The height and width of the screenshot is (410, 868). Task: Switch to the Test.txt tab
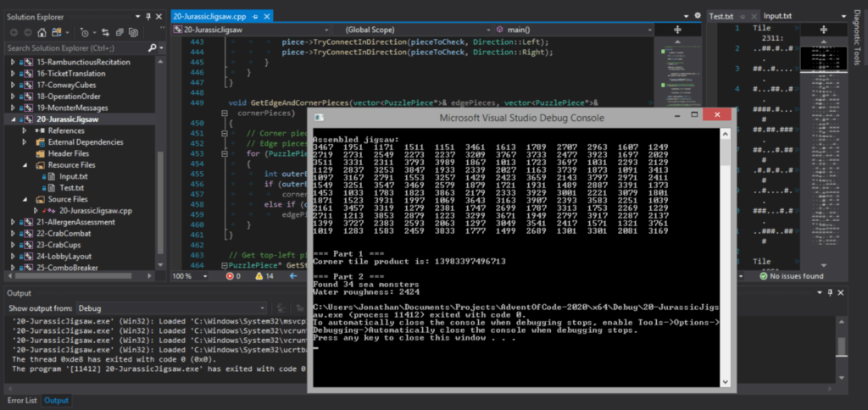pyautogui.click(x=721, y=17)
